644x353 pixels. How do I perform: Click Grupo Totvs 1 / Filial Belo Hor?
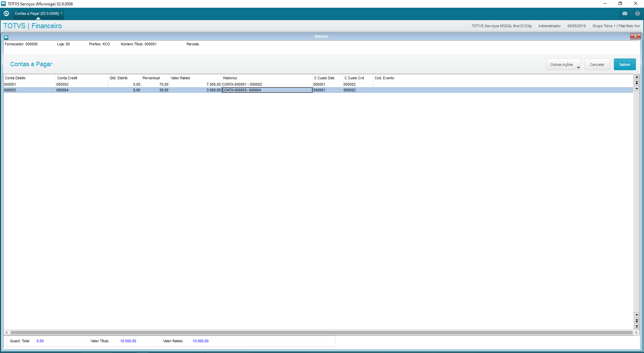616,26
